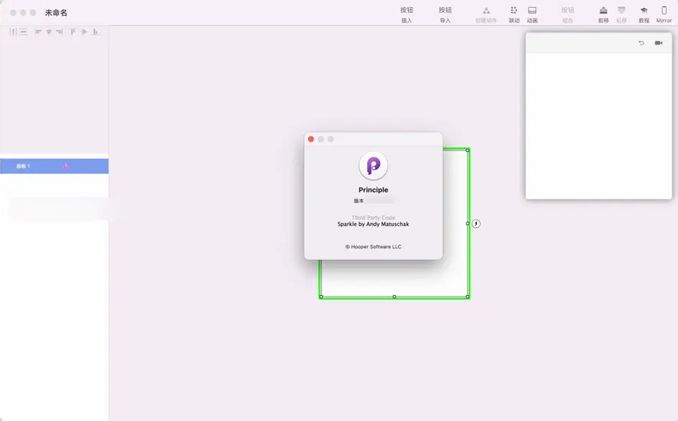
Task: Click the 导入 (Import) toolbar button
Action: click(445, 14)
